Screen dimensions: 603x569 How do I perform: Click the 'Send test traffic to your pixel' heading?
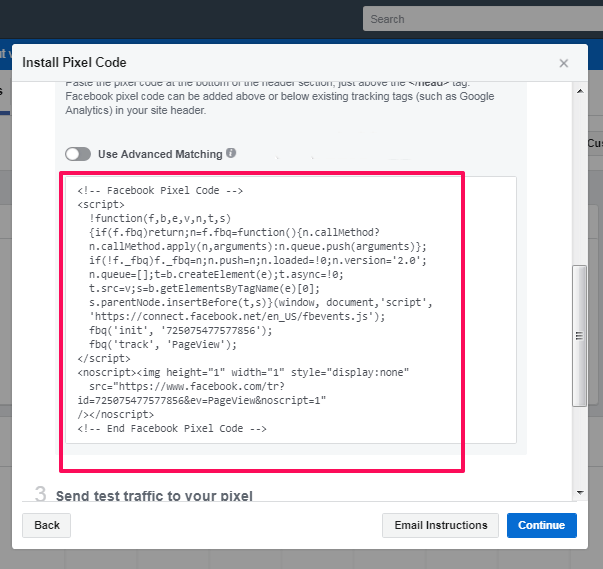coord(154,496)
